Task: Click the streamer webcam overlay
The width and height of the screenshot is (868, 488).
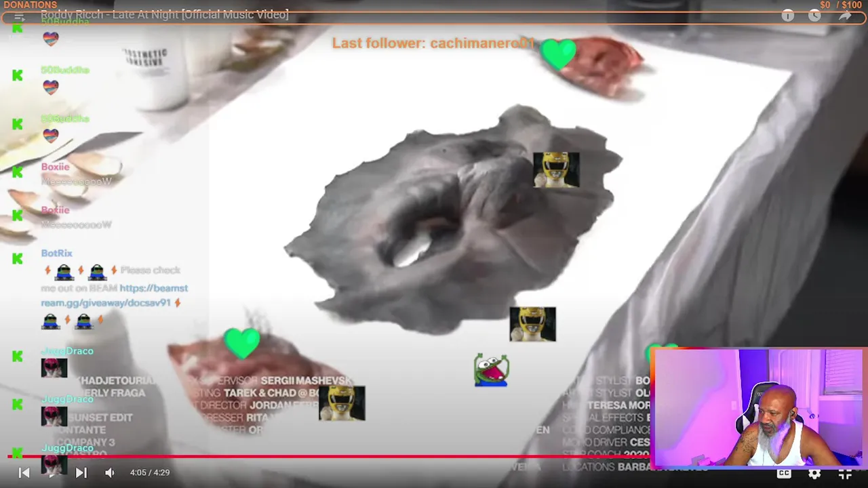Action: tap(758, 408)
